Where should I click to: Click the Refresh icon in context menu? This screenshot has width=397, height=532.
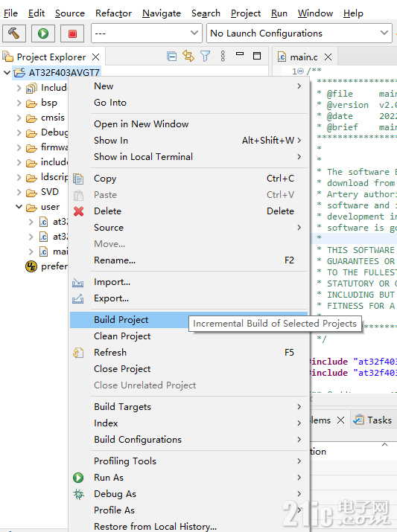tap(78, 353)
